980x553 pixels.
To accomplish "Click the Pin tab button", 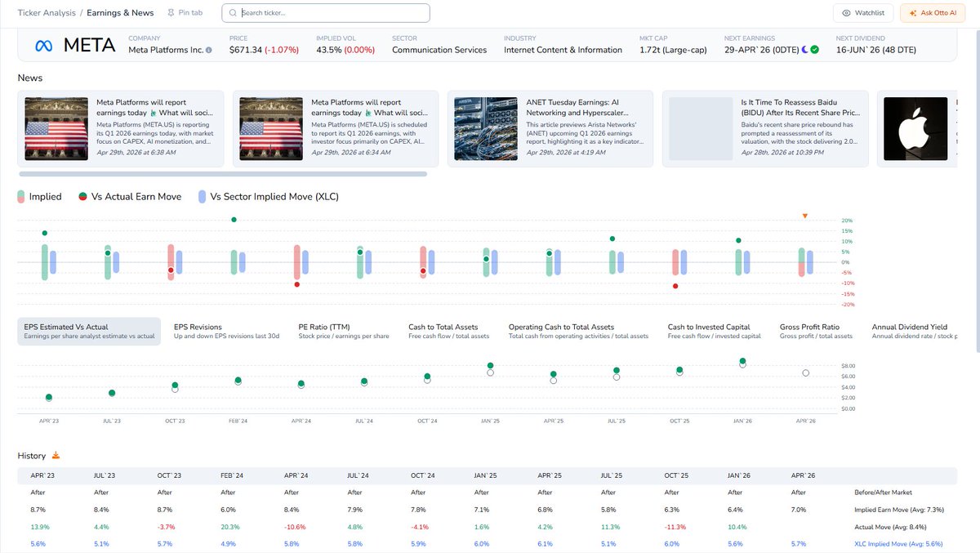I will 185,13.
